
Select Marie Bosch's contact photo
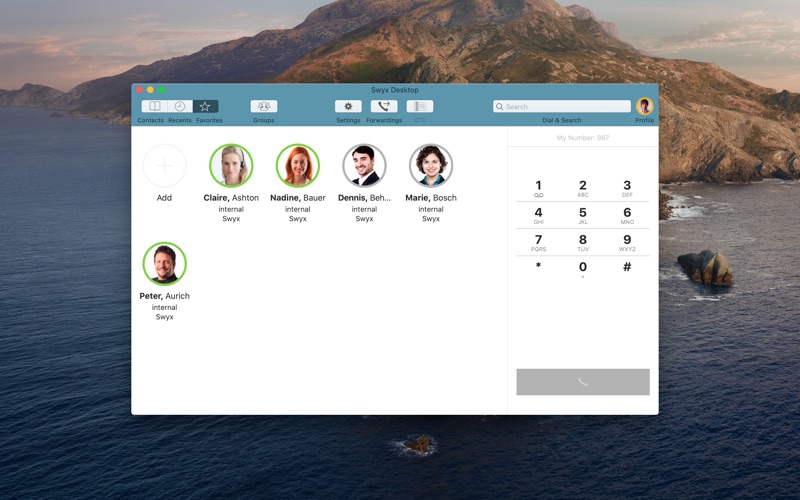(x=431, y=166)
